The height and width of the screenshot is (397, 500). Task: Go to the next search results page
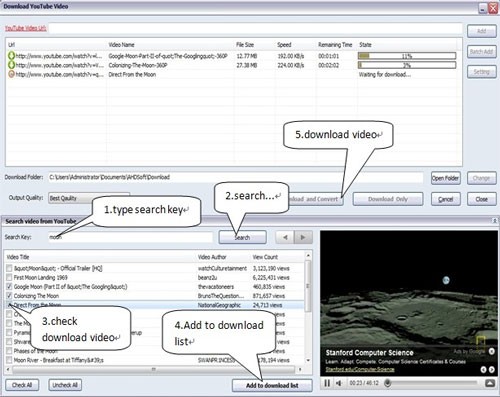[x=303, y=237]
